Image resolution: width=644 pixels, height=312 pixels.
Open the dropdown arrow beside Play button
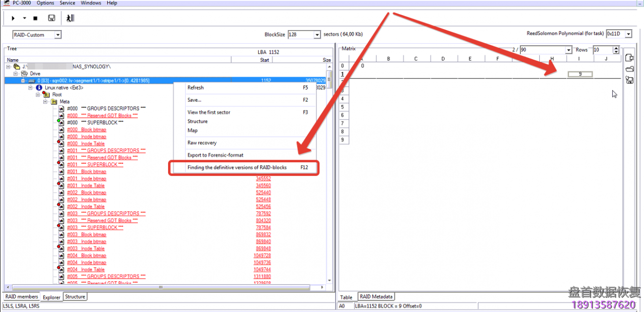pyautogui.click(x=24, y=19)
